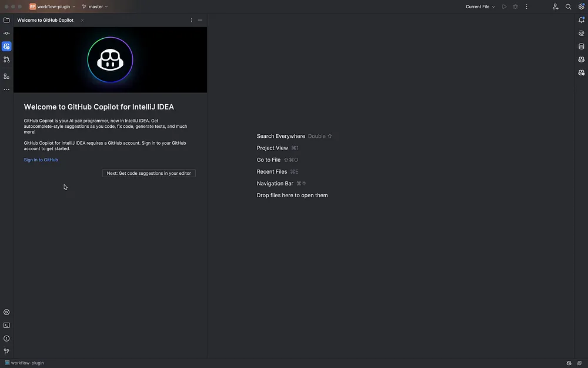This screenshot has width=588, height=368.
Task: Open the AI Assistant spiral icon
Action: point(582,33)
